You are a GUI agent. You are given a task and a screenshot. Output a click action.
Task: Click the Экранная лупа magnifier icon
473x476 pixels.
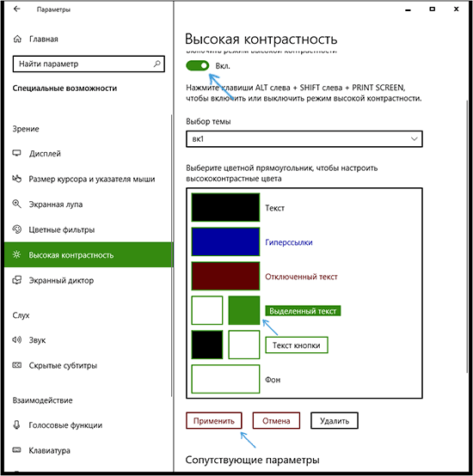click(x=16, y=204)
